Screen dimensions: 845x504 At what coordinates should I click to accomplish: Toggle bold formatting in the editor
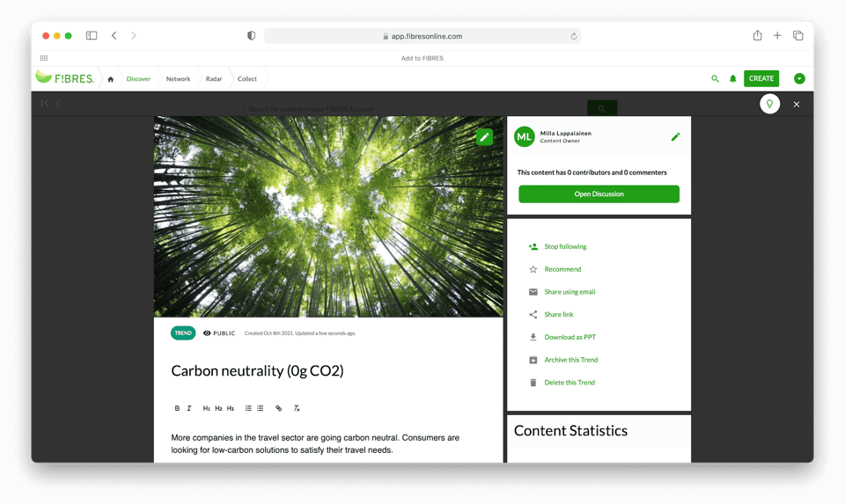[177, 408]
